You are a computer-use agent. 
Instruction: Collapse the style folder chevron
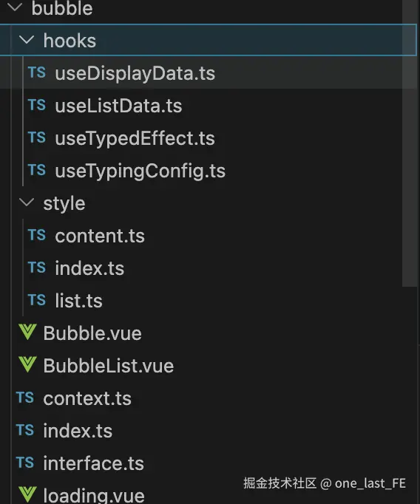point(27,202)
